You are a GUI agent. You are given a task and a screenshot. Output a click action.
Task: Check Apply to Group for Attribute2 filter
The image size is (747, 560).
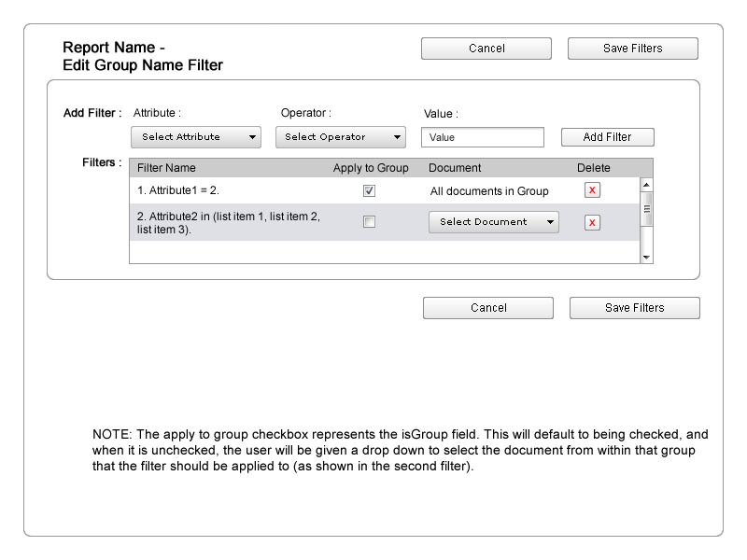[369, 222]
